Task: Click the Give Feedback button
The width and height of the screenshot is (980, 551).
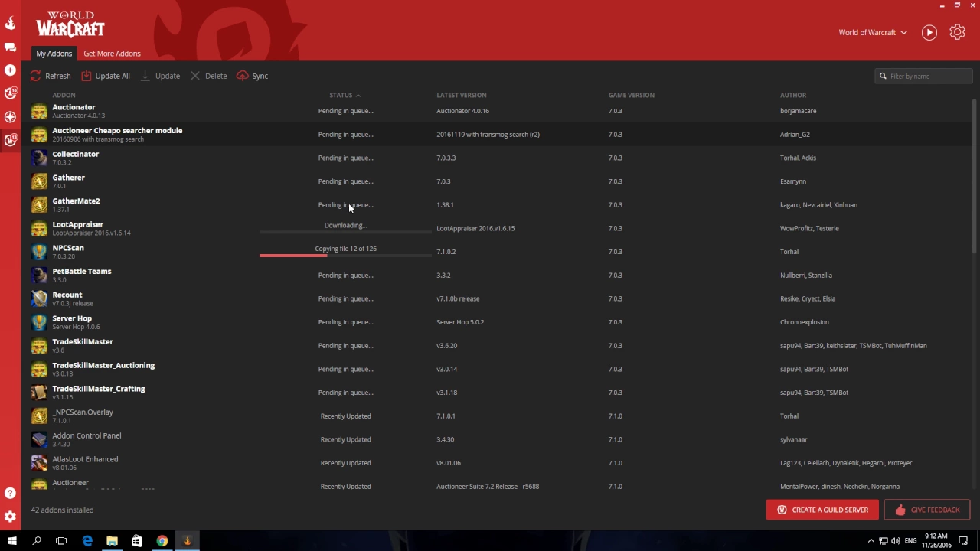Action: pyautogui.click(x=926, y=510)
